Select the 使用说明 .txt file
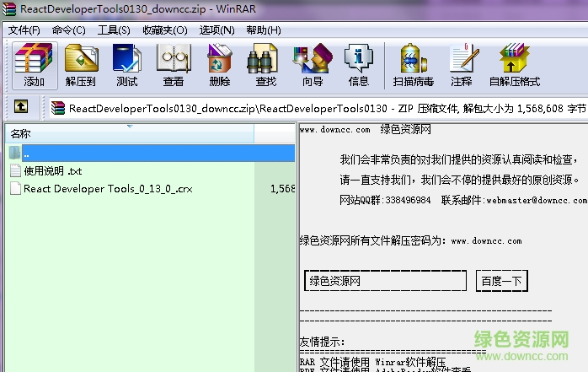 [53, 171]
